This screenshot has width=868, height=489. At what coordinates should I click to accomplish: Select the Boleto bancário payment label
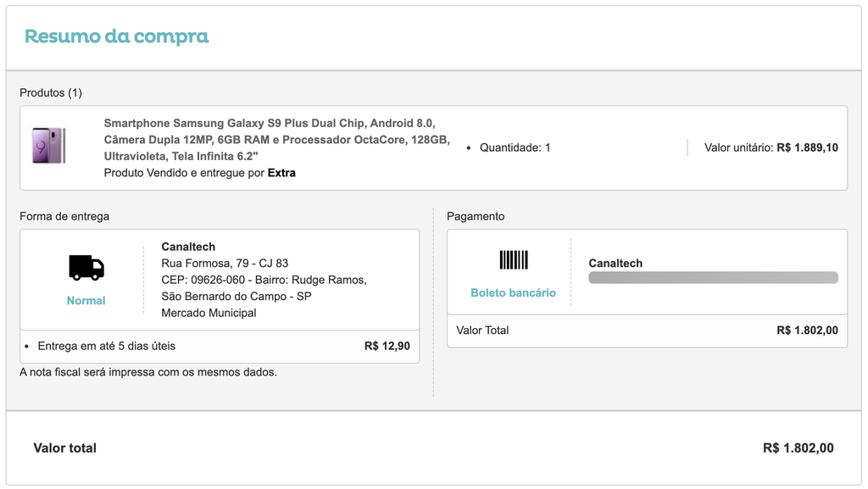coord(513,292)
